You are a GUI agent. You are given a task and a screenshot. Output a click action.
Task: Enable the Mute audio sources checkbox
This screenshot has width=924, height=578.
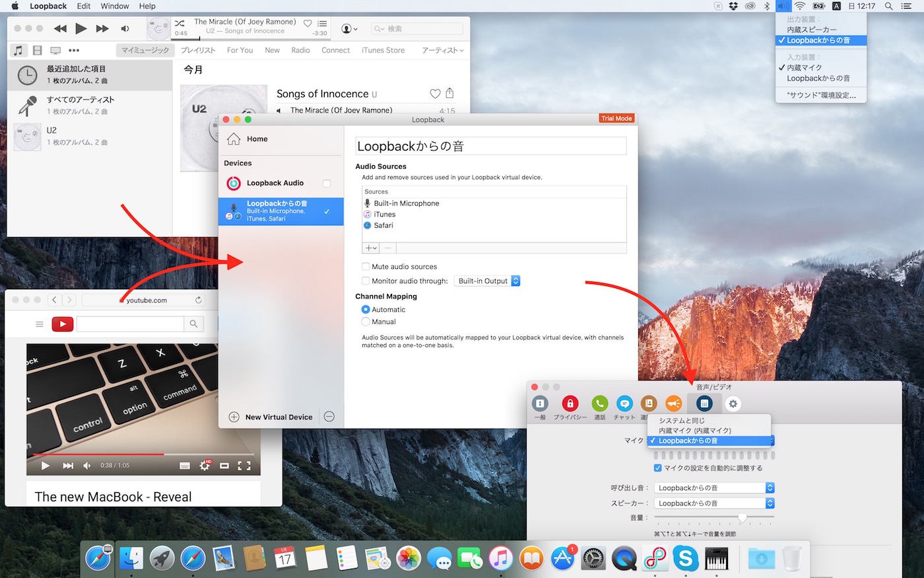366,267
